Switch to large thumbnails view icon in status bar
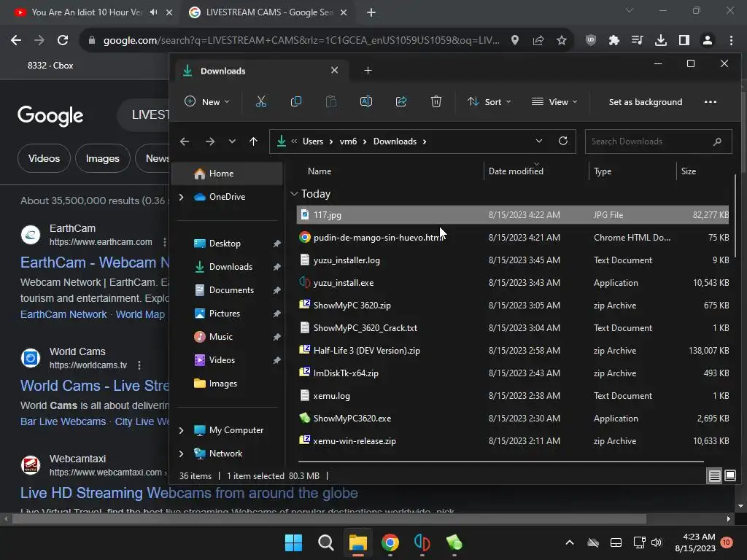747x560 pixels. click(730, 475)
